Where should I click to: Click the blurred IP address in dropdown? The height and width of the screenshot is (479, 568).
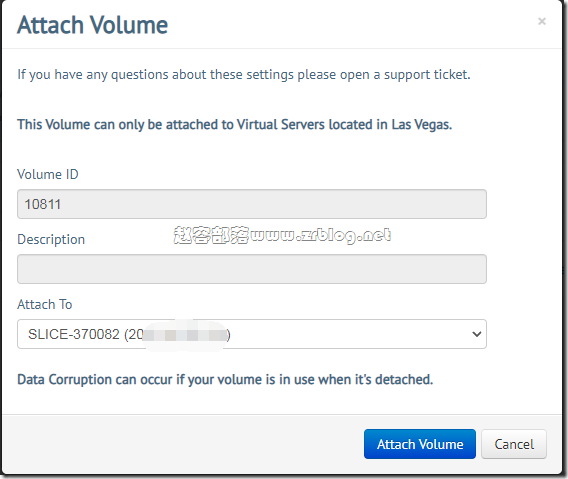pos(185,334)
